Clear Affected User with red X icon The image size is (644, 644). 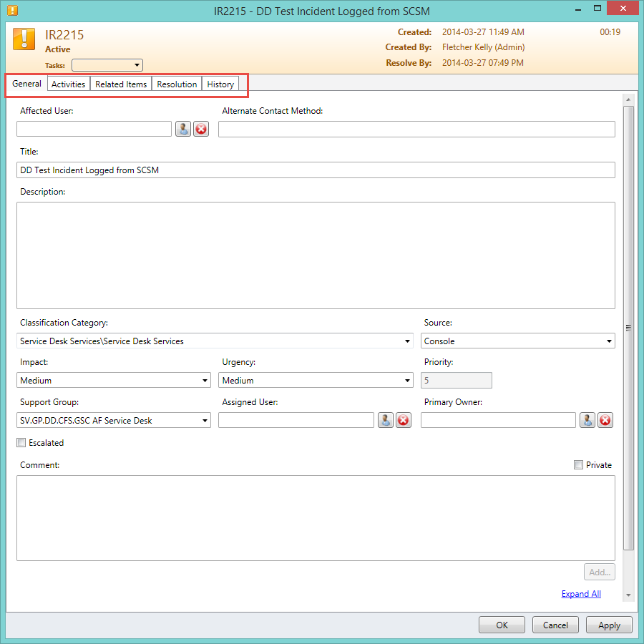201,129
